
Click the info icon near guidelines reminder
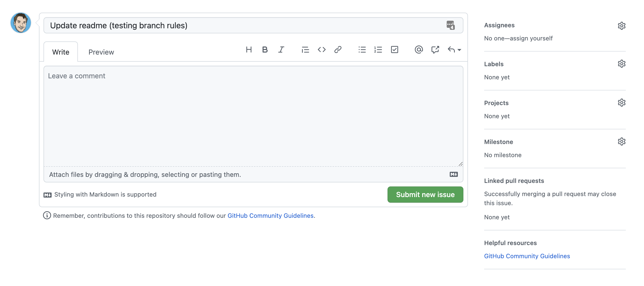coord(47,216)
